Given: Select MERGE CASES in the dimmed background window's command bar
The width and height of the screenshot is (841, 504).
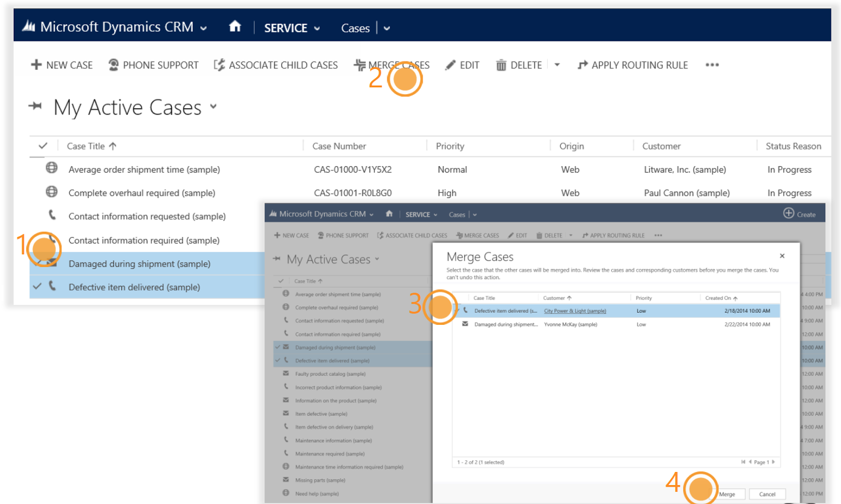Looking at the screenshot, I should (x=477, y=235).
